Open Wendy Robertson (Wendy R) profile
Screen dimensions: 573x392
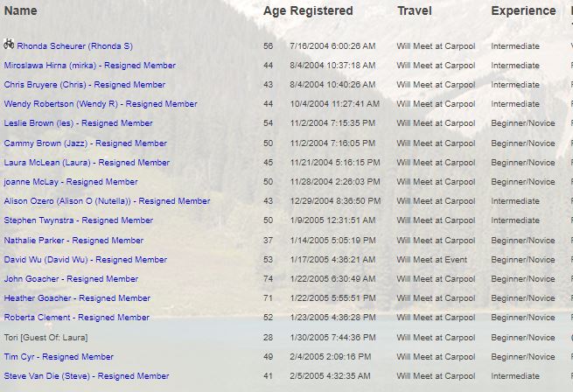coord(101,104)
